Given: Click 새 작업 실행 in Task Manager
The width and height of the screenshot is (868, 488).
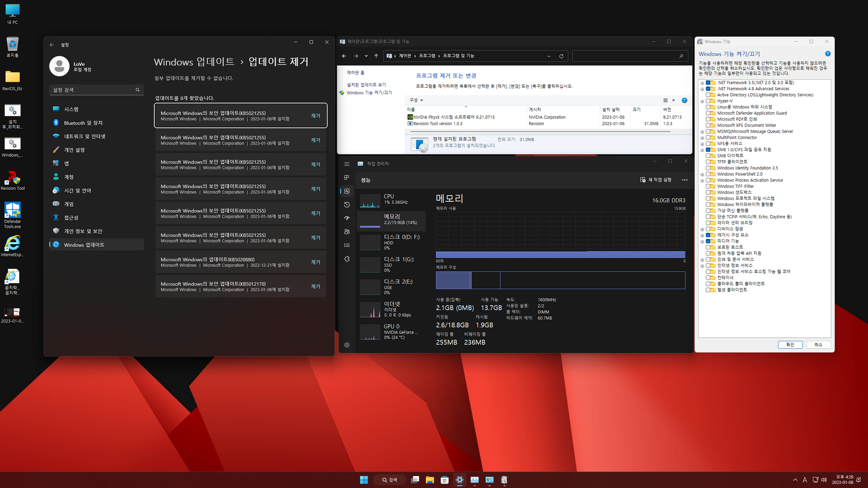Looking at the screenshot, I should [656, 180].
